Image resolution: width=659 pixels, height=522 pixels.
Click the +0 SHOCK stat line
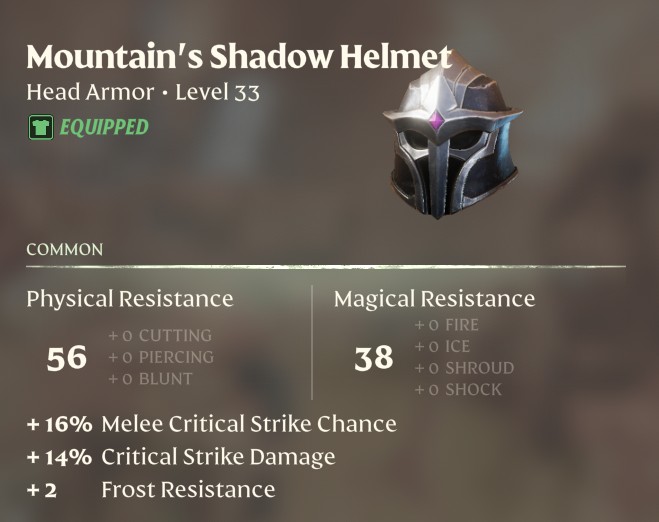click(x=458, y=390)
